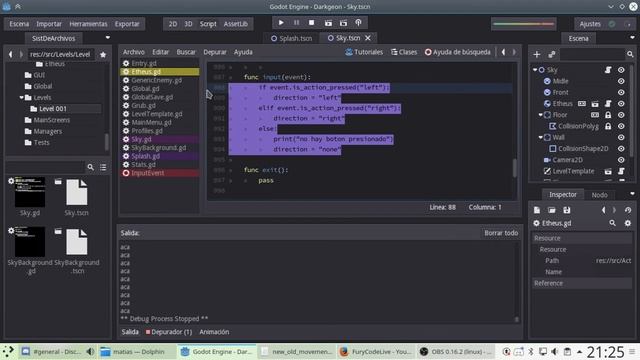Toggle the lock icon on CollisionPolyg node
Viewport: 640px width, 360px height.
point(608,126)
